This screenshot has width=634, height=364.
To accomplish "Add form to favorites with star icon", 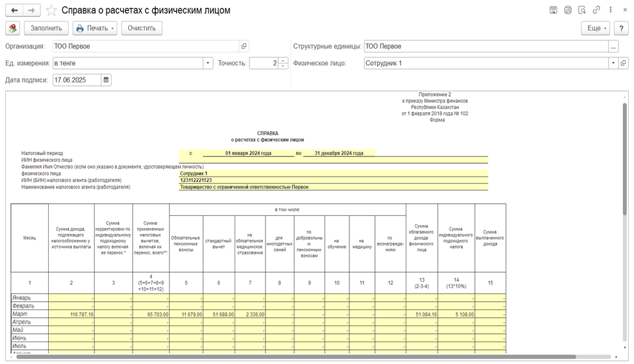I will click(51, 10).
